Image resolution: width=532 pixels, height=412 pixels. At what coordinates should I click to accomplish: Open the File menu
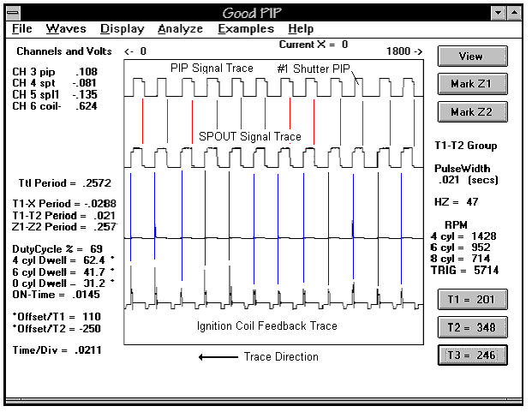pos(22,29)
